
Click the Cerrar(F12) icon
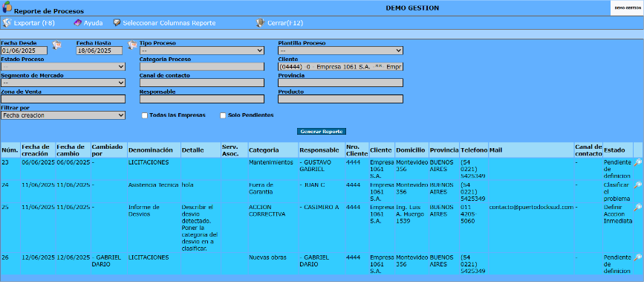tap(260, 23)
